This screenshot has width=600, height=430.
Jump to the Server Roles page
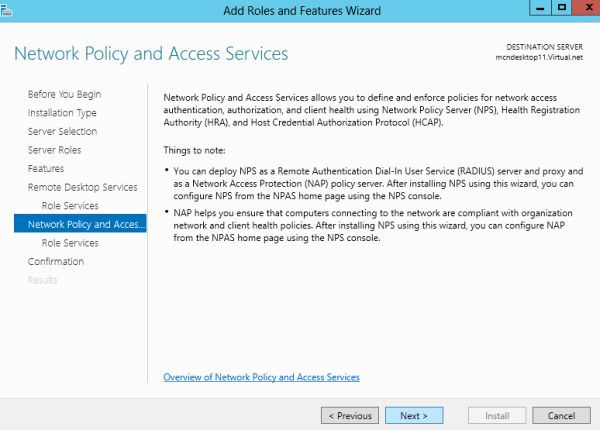[55, 150]
